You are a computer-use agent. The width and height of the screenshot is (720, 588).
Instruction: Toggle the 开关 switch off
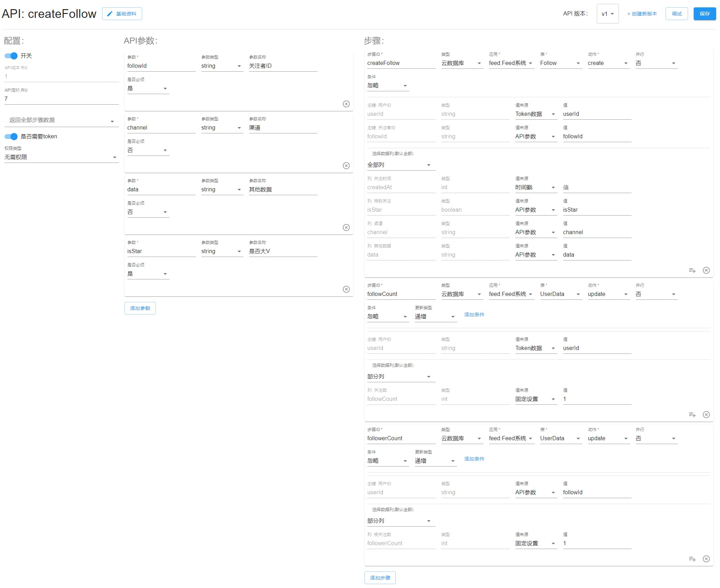point(11,56)
